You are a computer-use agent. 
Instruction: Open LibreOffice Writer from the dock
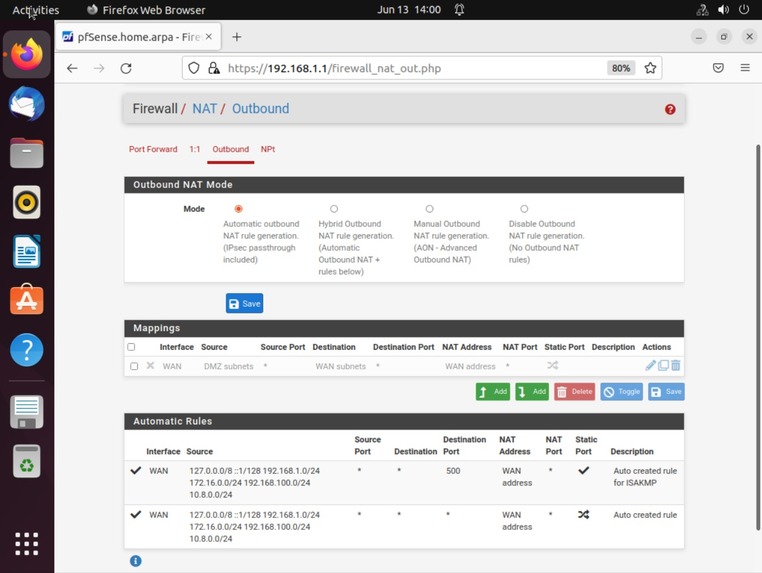pos(27,251)
